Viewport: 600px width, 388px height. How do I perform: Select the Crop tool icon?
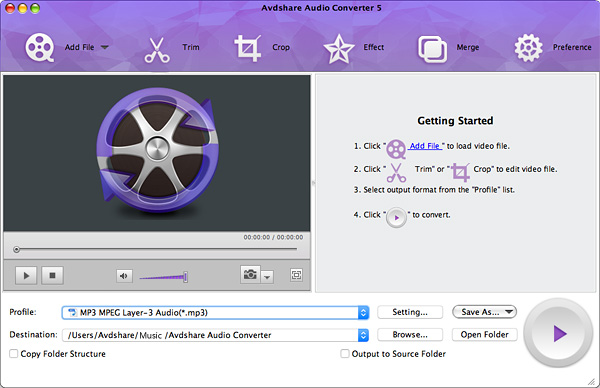pyautogui.click(x=248, y=48)
